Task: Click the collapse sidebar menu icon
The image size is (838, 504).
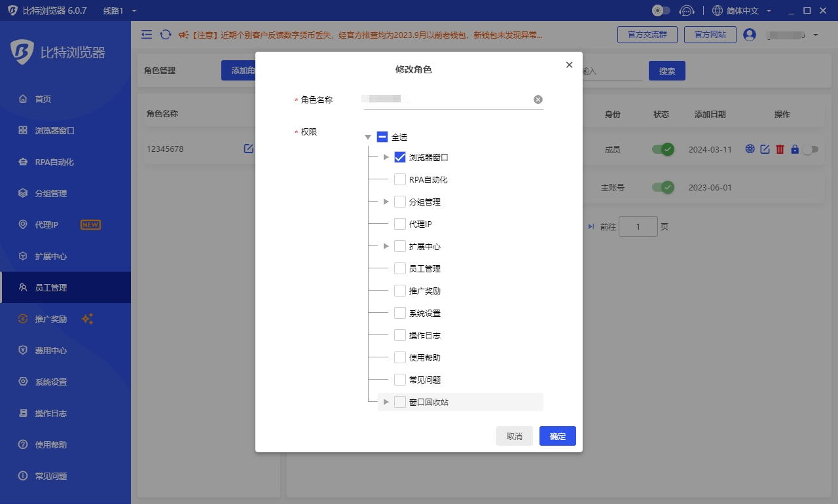Action: 147,35
